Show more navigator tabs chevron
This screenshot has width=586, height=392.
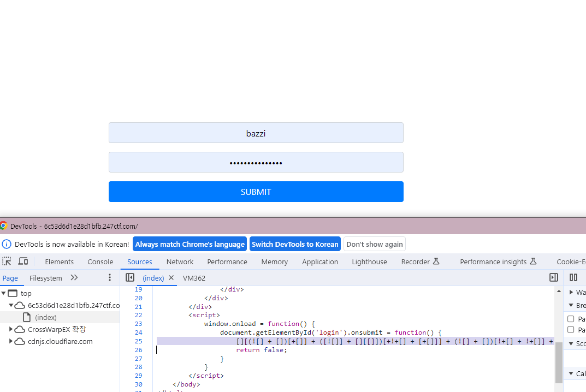(74, 277)
